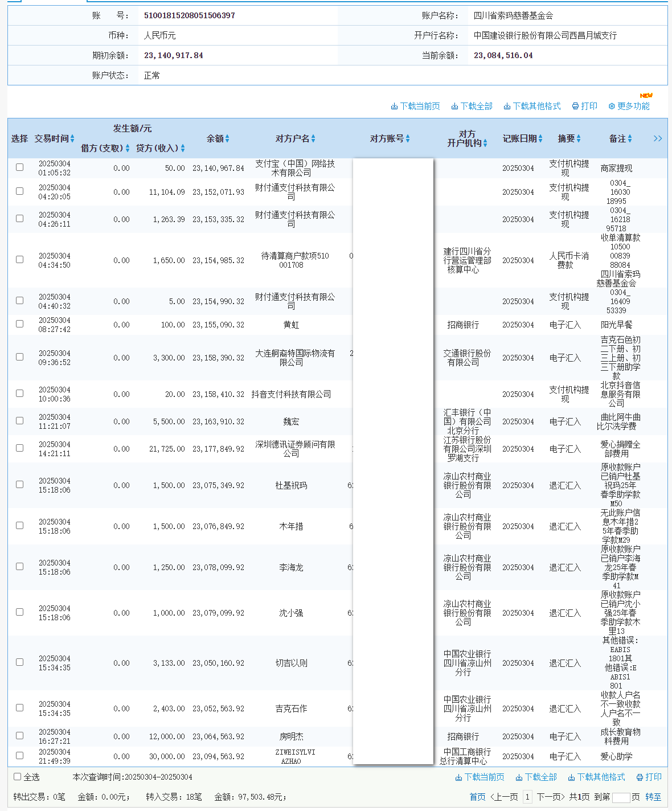Tick checkbox for ZIWEISYLVI AZHAO row
The width and height of the screenshot is (672, 811).
point(19,756)
